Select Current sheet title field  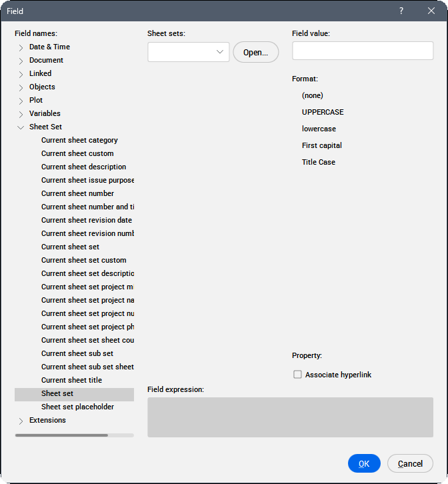pos(71,380)
